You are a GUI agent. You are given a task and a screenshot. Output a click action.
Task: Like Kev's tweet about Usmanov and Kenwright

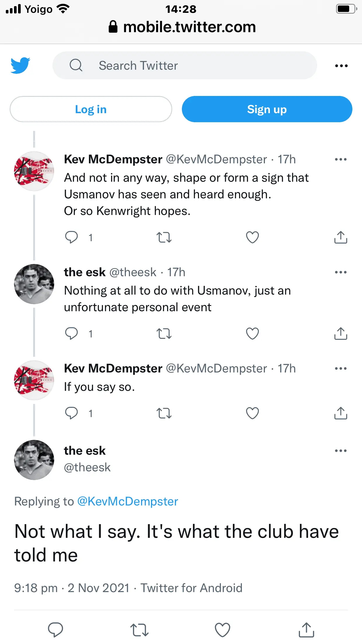coord(252,237)
